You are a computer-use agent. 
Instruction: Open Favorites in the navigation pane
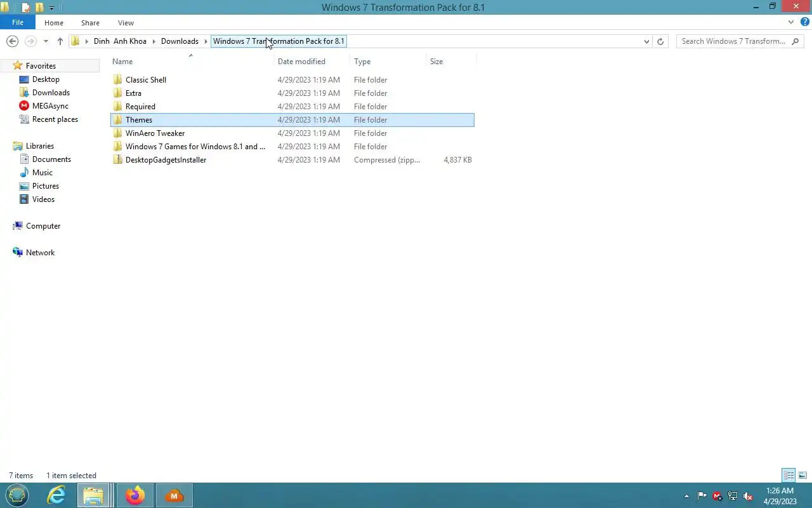pos(41,66)
